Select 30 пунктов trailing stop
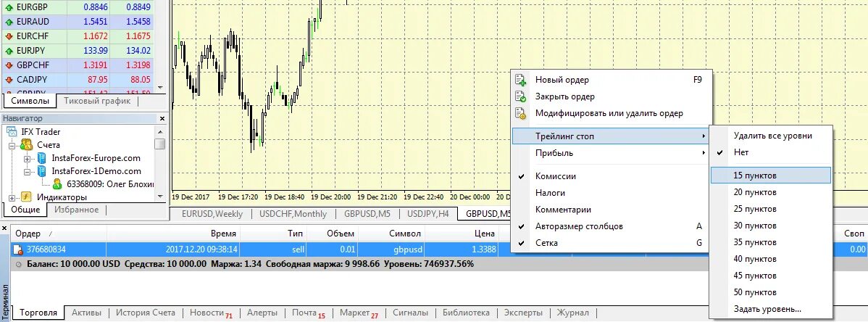Screen dimensions: 868x322 771,226
